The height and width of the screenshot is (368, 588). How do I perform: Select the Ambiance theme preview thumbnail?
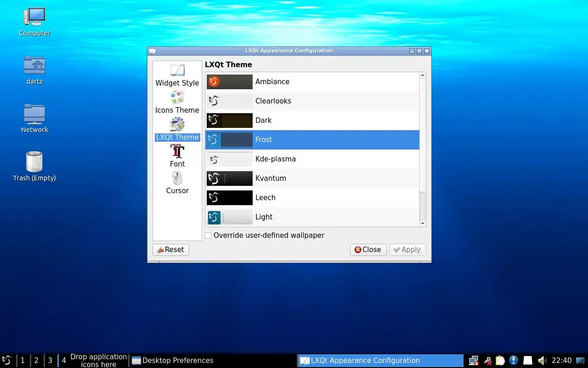tap(230, 82)
